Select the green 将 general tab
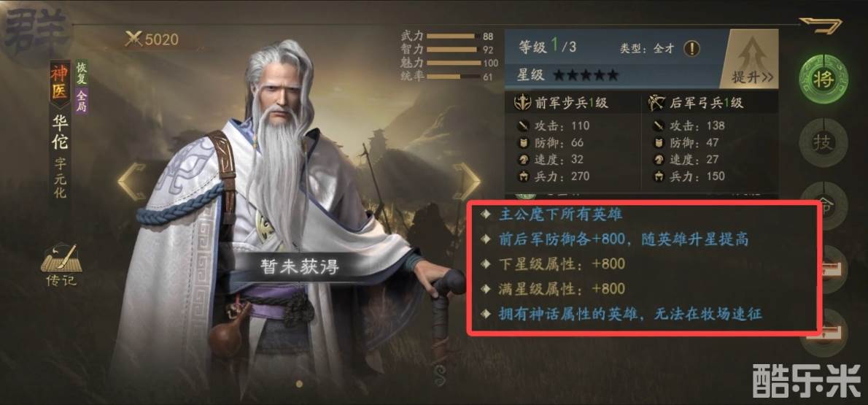This screenshot has width=868, height=405. [824, 80]
